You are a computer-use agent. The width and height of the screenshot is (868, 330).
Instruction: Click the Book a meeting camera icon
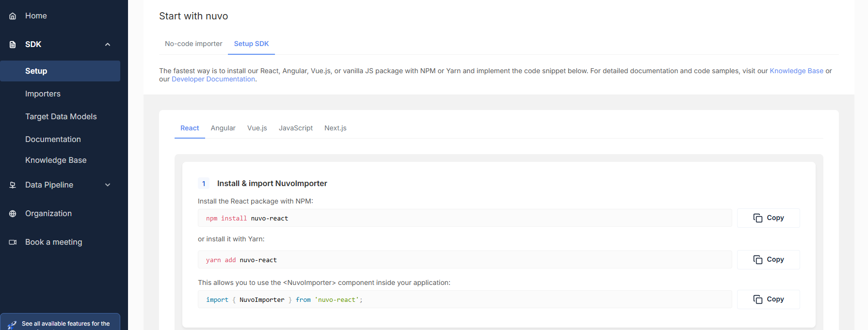tap(13, 242)
